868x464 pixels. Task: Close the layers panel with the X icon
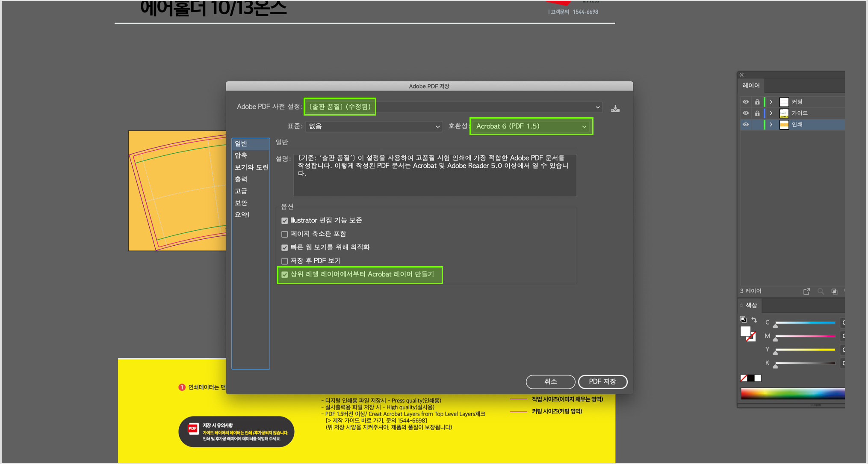coord(742,75)
